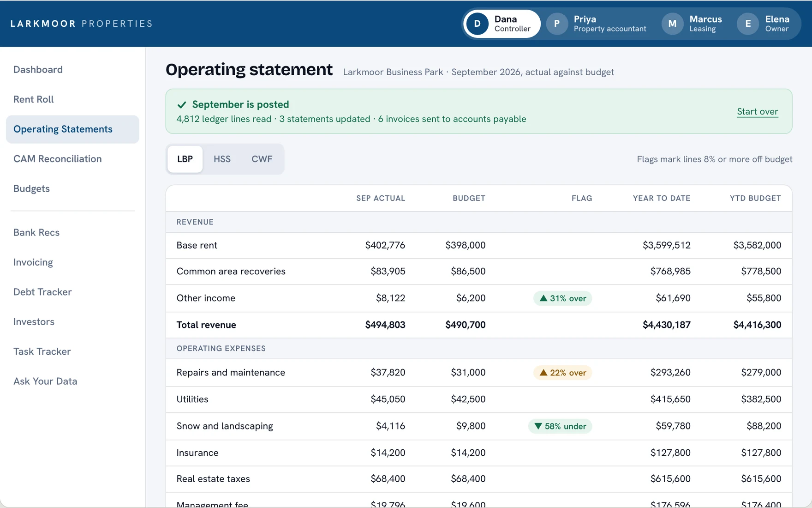The width and height of the screenshot is (812, 508).
Task: Click the YEAR TO DATE column header
Action: pos(662,199)
